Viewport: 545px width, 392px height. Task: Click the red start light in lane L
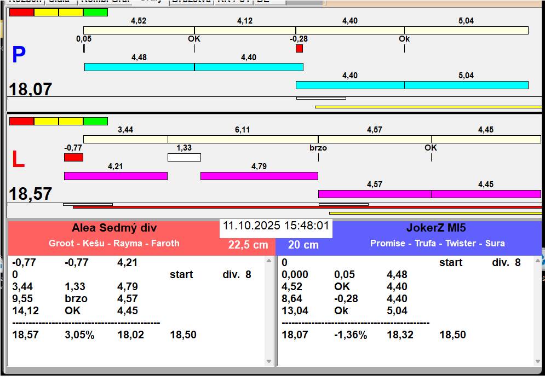21,122
